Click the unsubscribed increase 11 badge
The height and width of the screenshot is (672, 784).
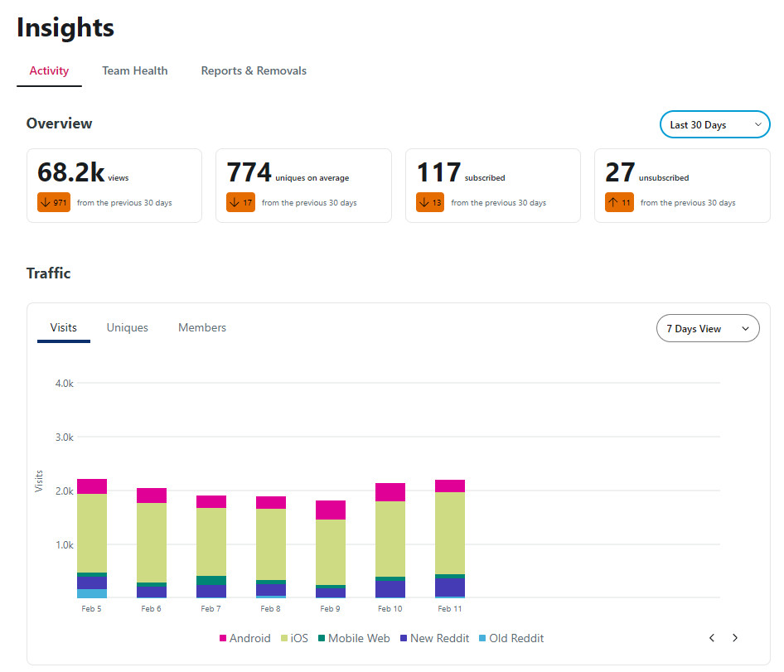pos(620,202)
